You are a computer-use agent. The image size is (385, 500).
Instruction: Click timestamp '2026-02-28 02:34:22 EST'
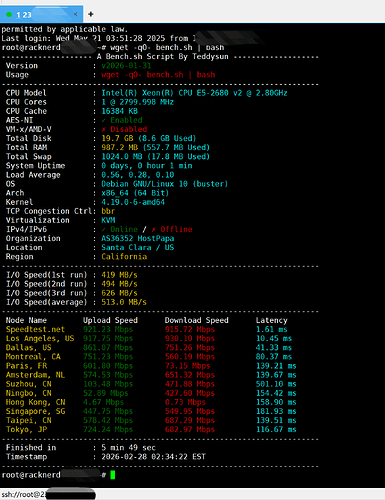(x=153, y=457)
